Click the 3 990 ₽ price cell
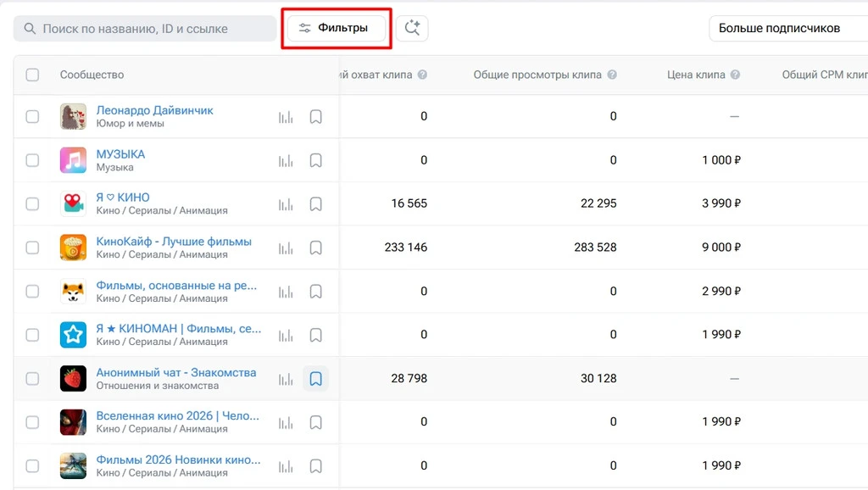 coord(721,203)
